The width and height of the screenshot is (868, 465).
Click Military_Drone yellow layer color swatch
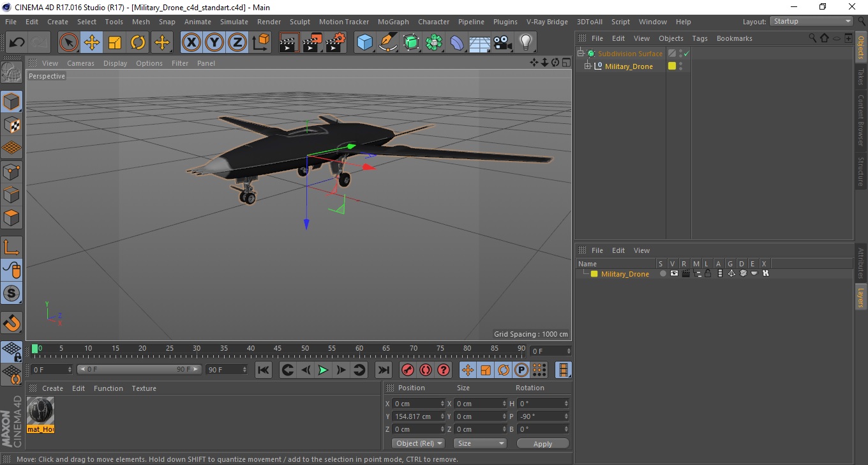(x=594, y=274)
